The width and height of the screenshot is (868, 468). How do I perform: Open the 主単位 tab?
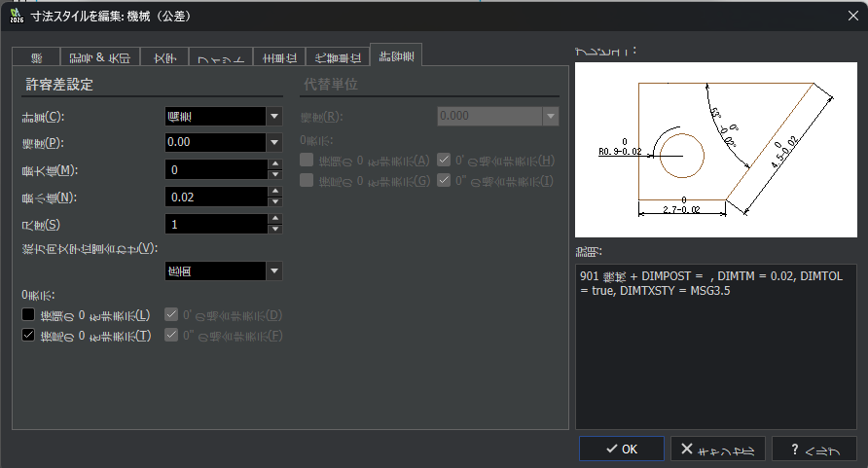click(279, 56)
